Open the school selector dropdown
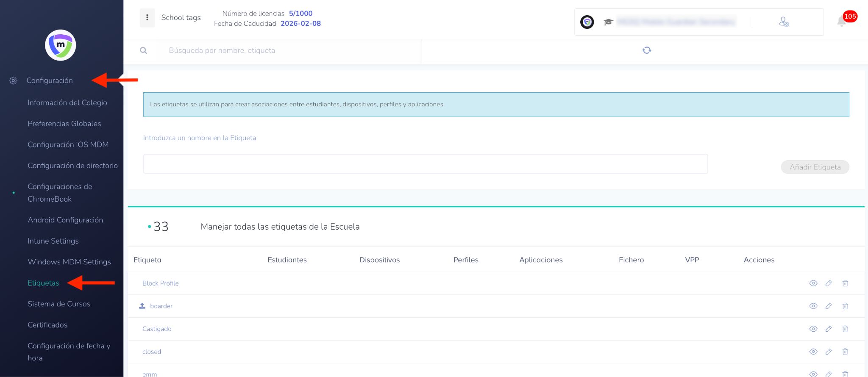The height and width of the screenshot is (377, 868). (x=676, y=22)
